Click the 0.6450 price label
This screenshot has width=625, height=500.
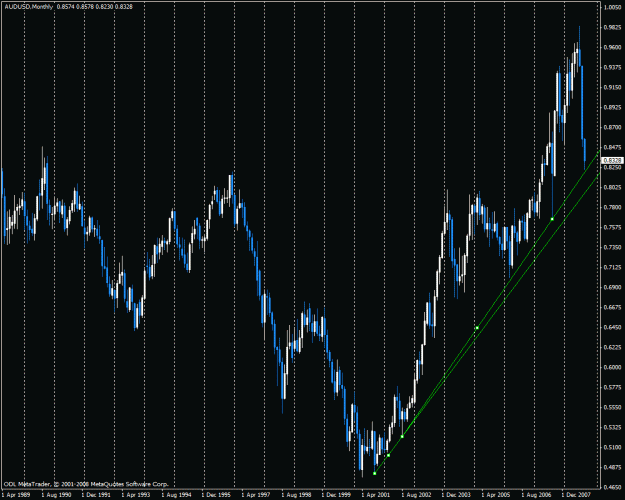613,327
